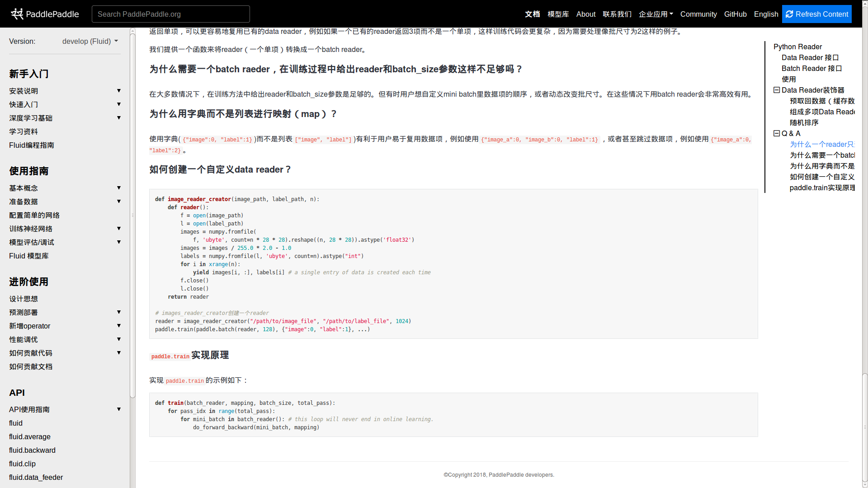The height and width of the screenshot is (488, 868).
Task: Collapse the Data Reader装饰器 outline section
Action: click(x=777, y=90)
